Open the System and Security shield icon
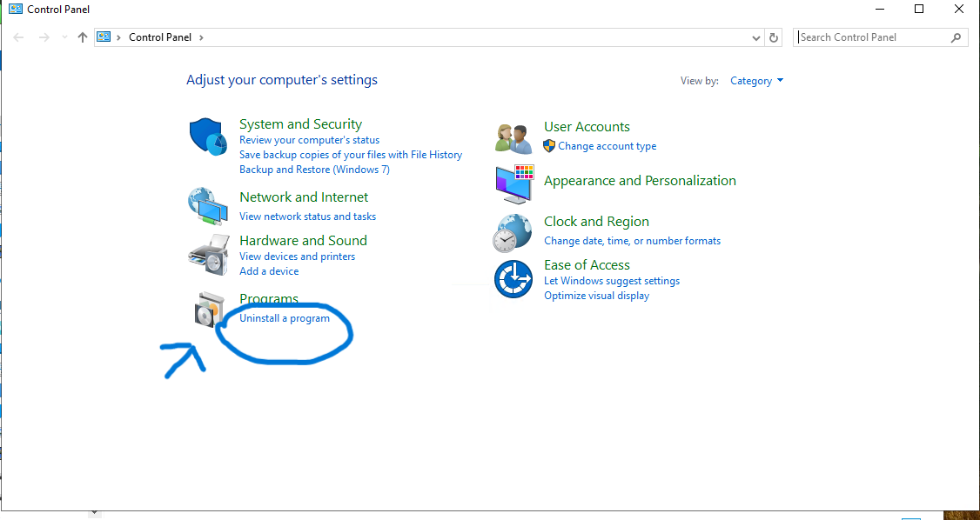980x520 pixels. pos(207,136)
